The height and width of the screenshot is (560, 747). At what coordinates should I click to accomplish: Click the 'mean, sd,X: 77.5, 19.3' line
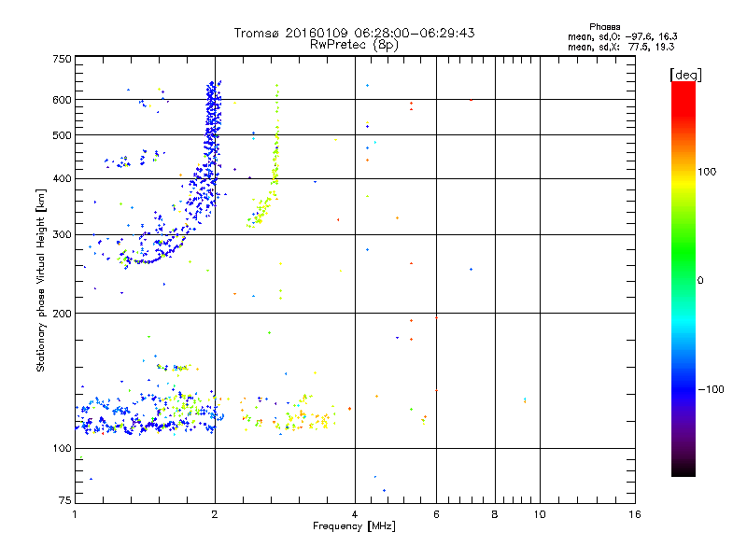[621, 47]
